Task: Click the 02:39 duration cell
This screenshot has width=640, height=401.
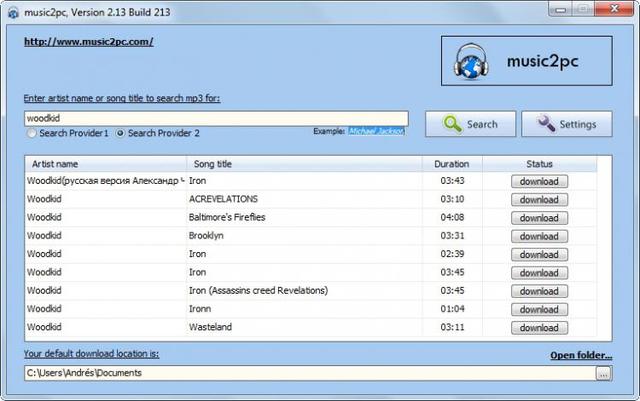Action: point(452,254)
